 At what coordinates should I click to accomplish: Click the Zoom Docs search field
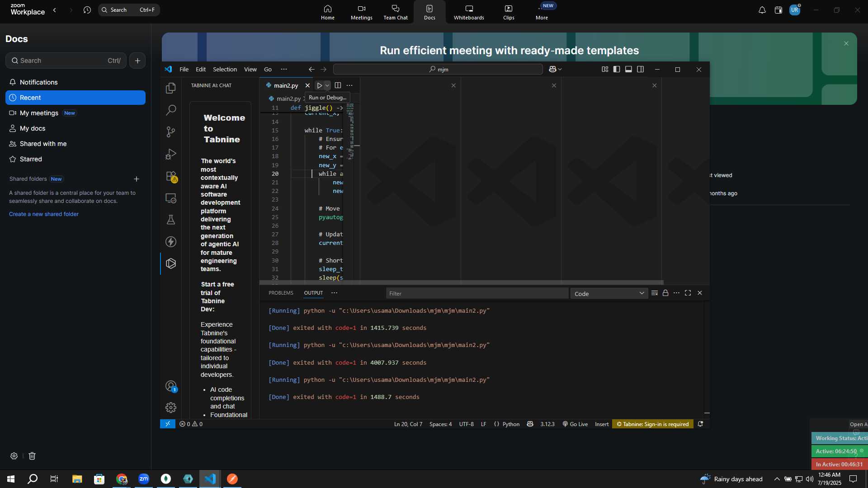(66, 61)
